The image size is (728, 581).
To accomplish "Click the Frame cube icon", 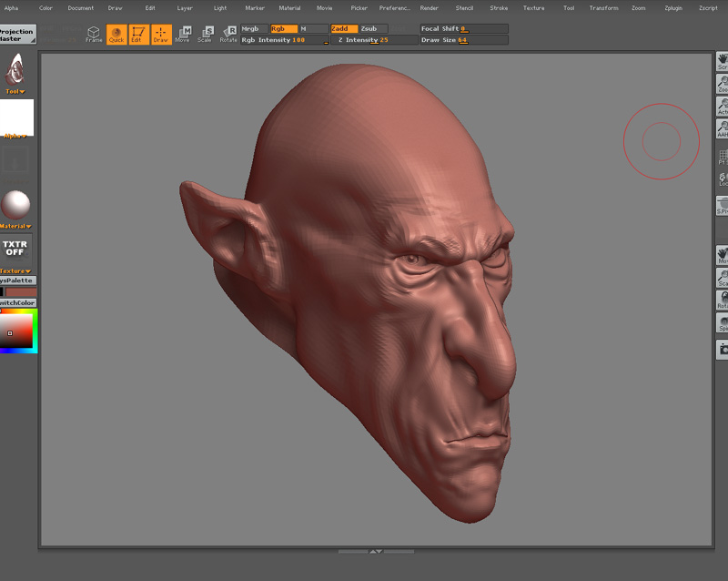I will 94,35.
